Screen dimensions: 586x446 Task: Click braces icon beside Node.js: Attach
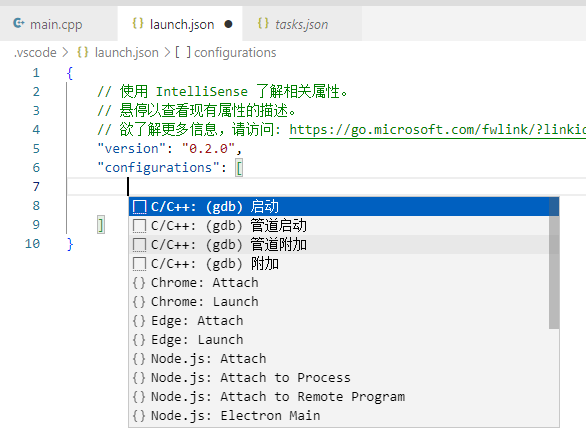tap(139, 359)
